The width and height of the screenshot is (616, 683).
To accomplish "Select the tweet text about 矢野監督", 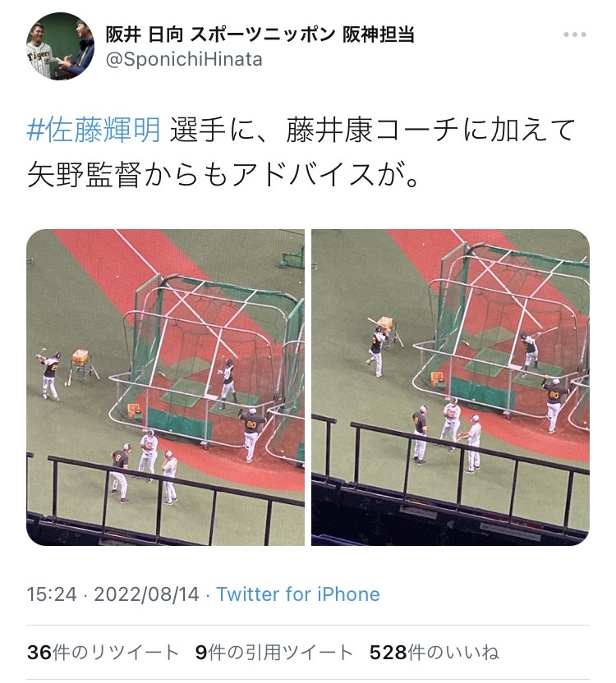I will click(223, 176).
